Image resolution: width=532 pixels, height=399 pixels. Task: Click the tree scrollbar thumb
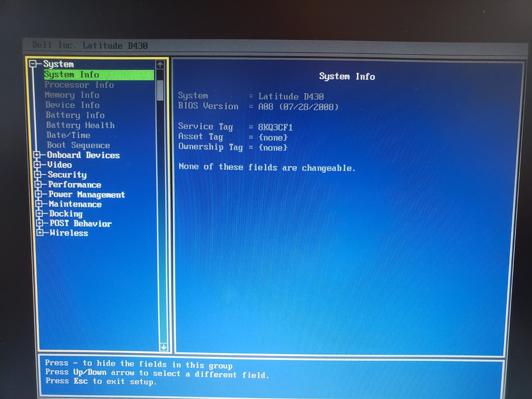click(x=160, y=90)
